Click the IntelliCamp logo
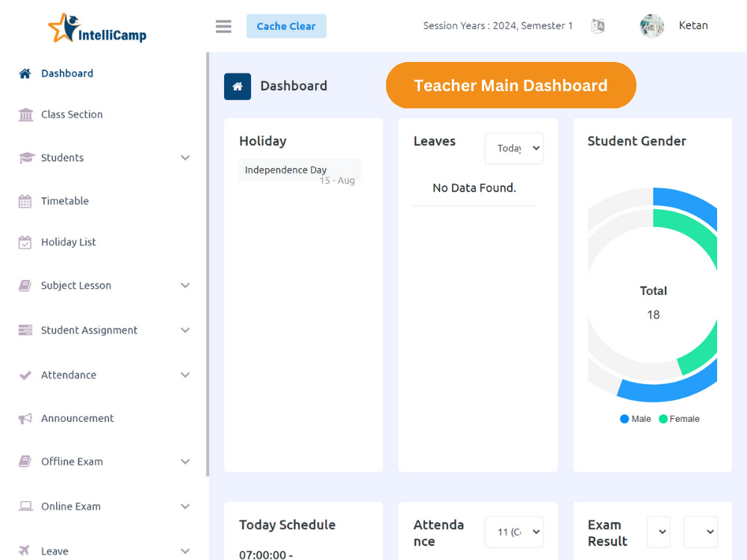 [x=97, y=28]
